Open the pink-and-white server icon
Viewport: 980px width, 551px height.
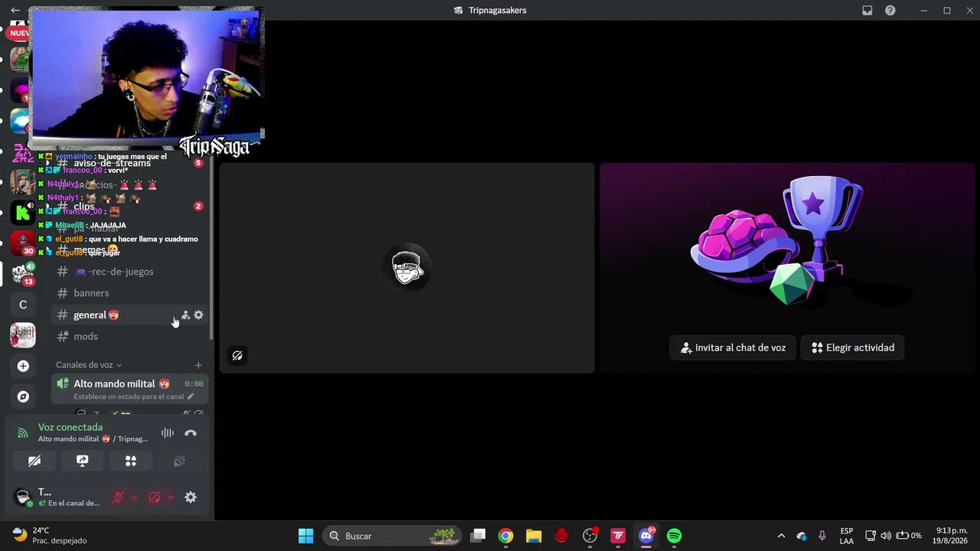[23, 335]
